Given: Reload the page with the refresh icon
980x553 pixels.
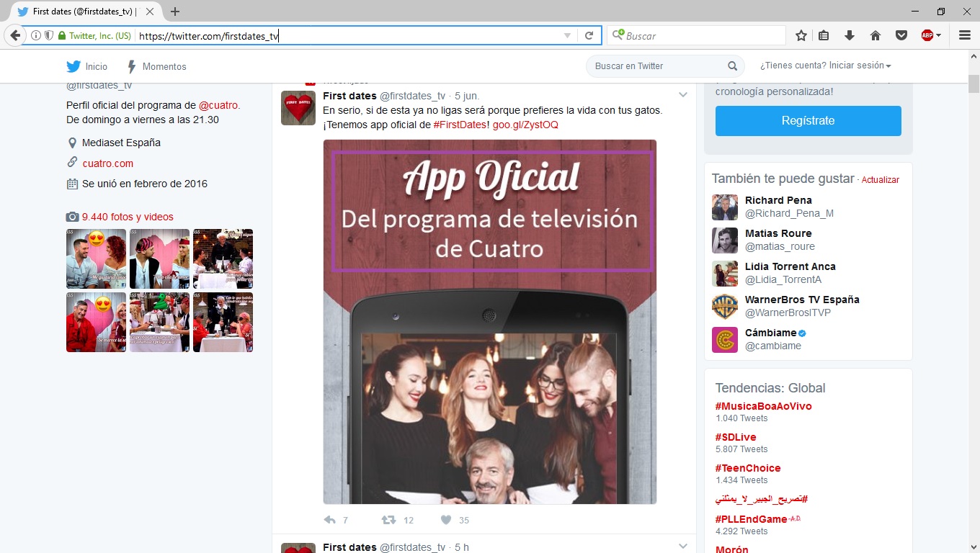Looking at the screenshot, I should pyautogui.click(x=589, y=36).
